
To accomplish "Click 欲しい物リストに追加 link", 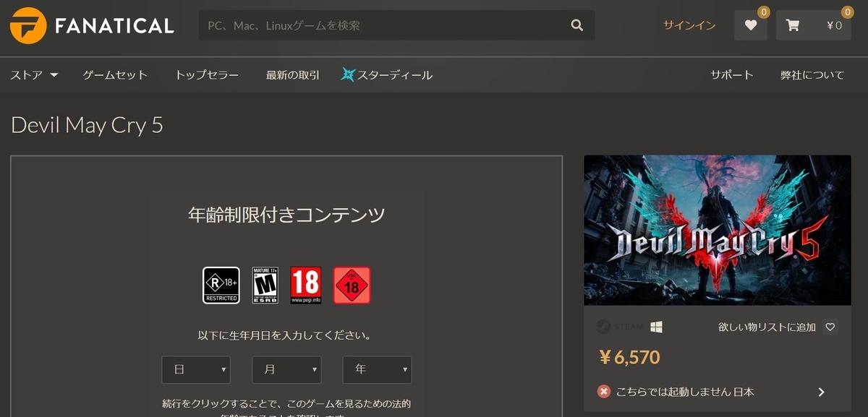I will point(767,327).
